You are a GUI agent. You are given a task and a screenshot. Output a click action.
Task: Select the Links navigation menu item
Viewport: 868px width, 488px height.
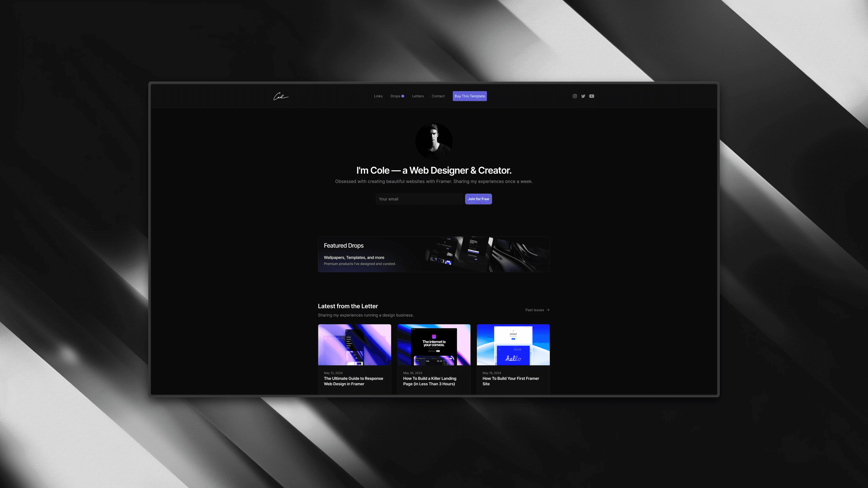pyautogui.click(x=378, y=96)
